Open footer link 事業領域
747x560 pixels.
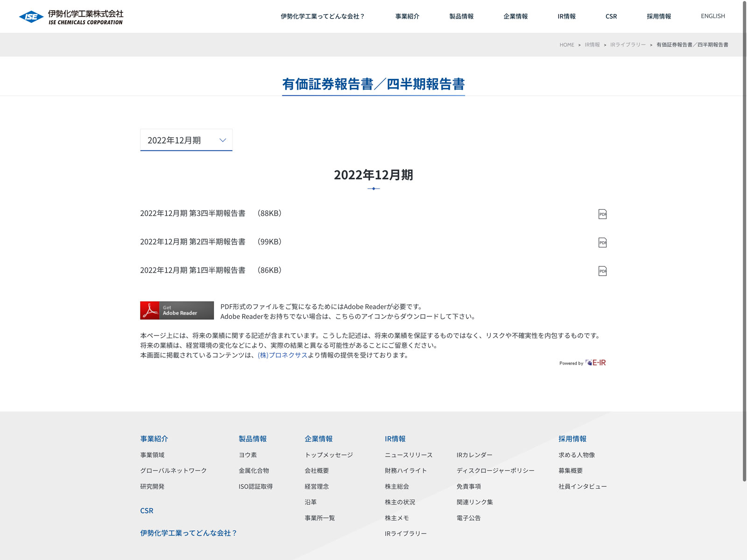coord(152,455)
